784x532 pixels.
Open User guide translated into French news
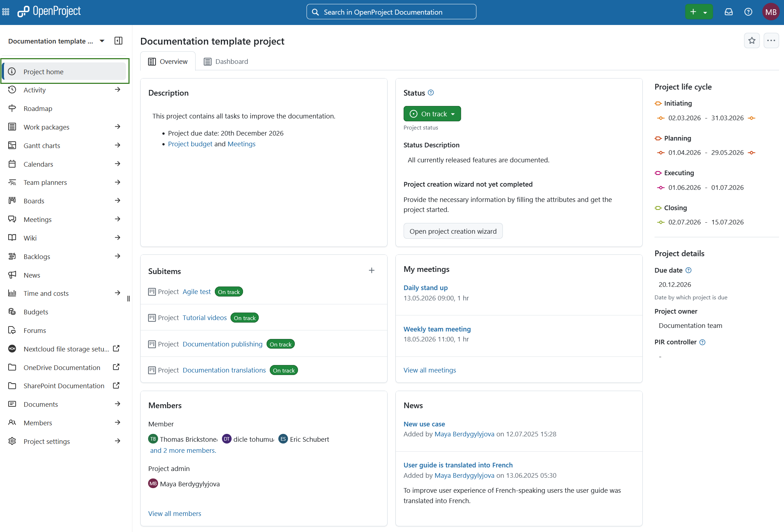click(458, 465)
